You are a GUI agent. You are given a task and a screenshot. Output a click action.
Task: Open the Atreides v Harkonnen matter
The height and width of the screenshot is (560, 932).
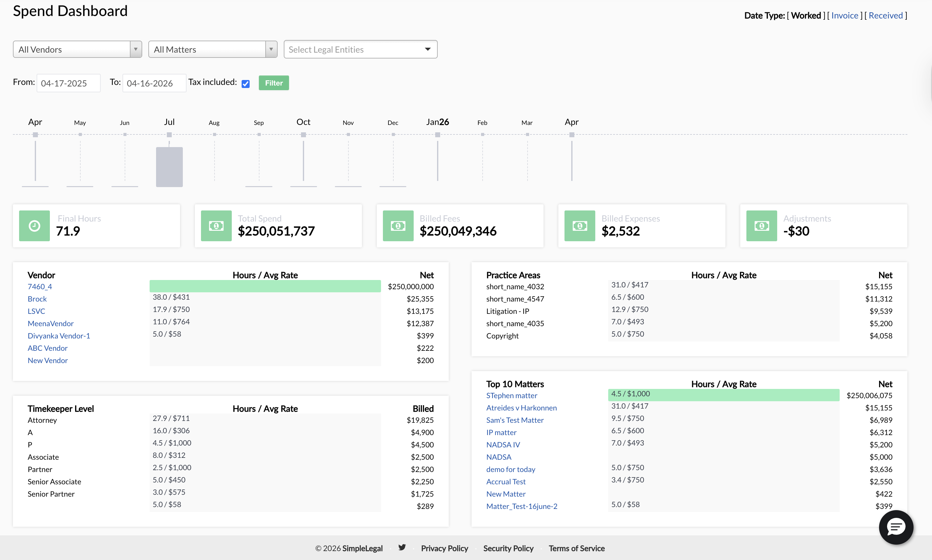(521, 408)
